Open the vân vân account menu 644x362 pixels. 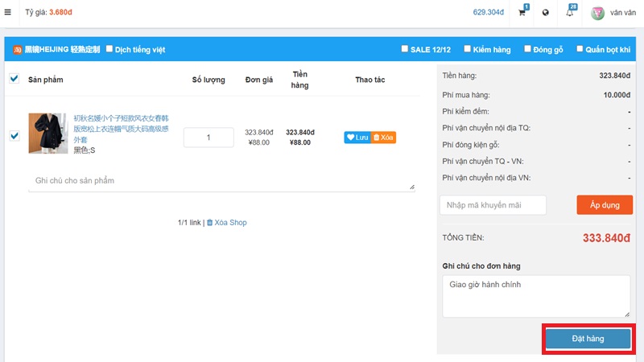(x=623, y=13)
